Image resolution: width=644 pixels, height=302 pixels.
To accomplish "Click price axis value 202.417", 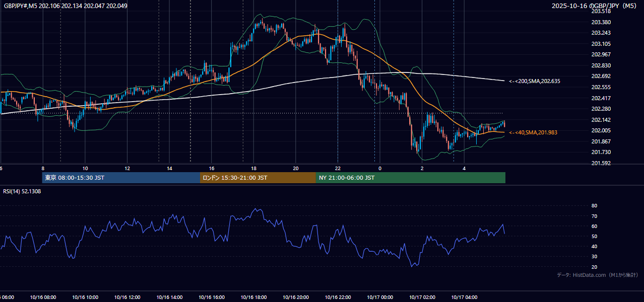I will [x=601, y=98].
